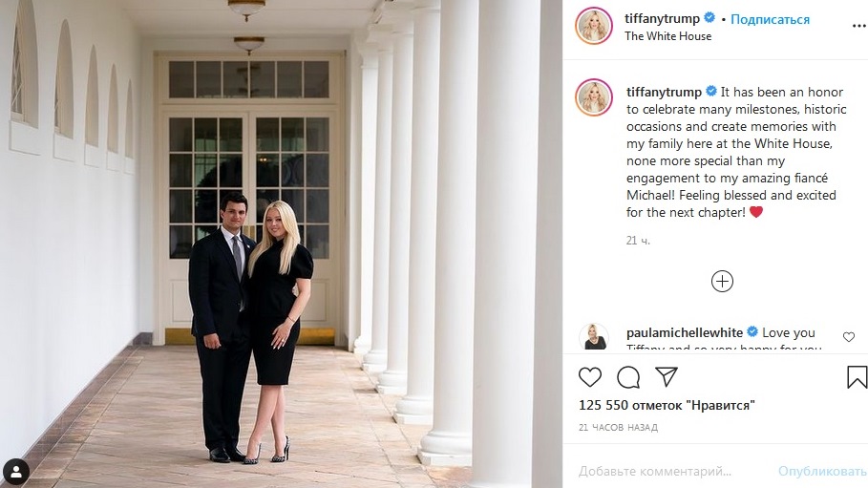The height and width of the screenshot is (488, 868).
Task: Open paulamichellewhite's profile name
Action: pos(685,332)
